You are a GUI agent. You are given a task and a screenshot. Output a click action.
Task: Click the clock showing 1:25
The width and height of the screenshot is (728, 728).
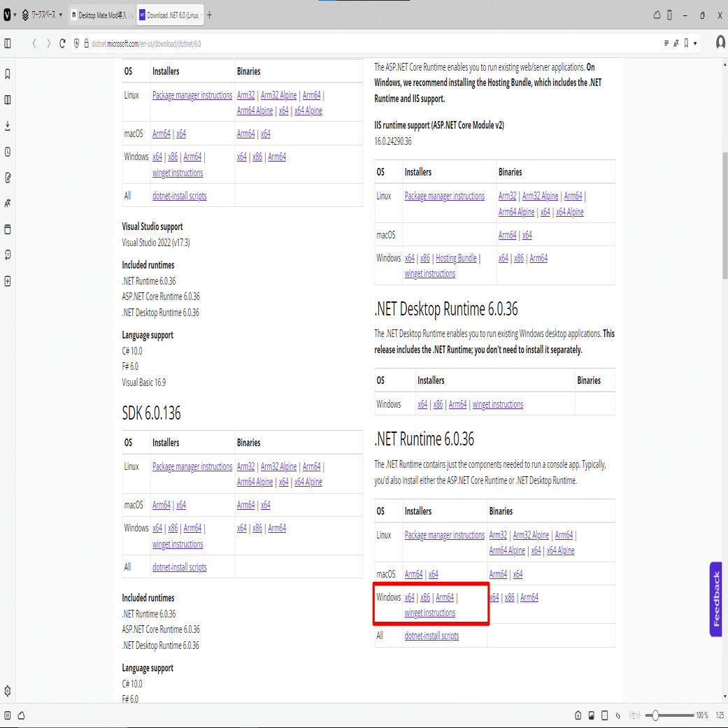tap(720, 715)
